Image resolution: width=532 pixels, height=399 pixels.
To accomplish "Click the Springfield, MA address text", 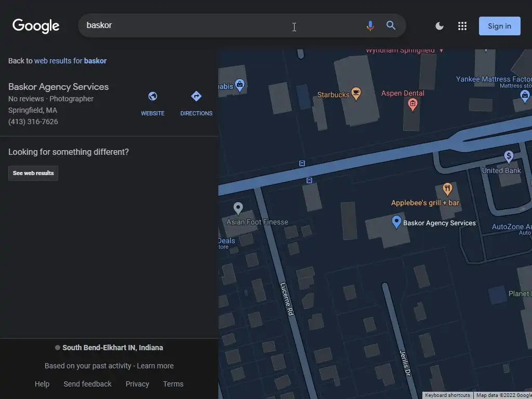I will 33,110.
